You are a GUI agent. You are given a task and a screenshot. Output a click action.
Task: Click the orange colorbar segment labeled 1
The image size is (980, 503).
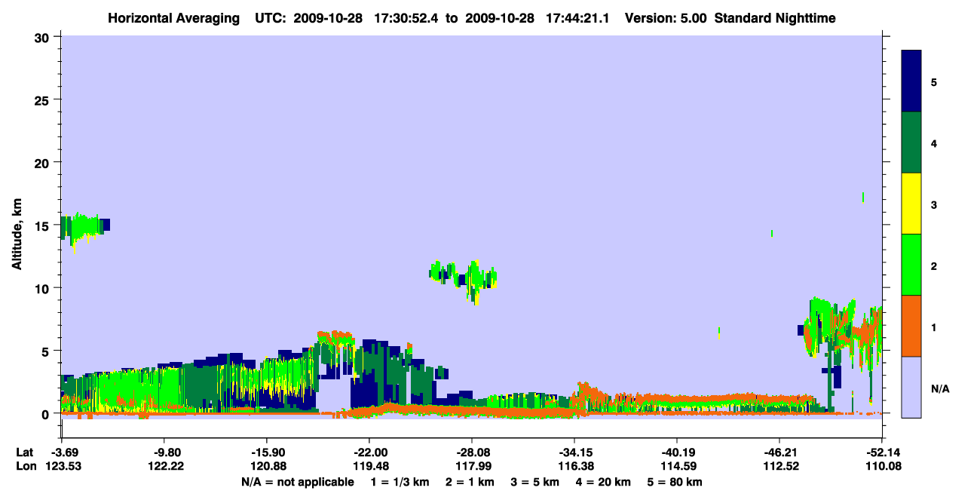[911, 326]
